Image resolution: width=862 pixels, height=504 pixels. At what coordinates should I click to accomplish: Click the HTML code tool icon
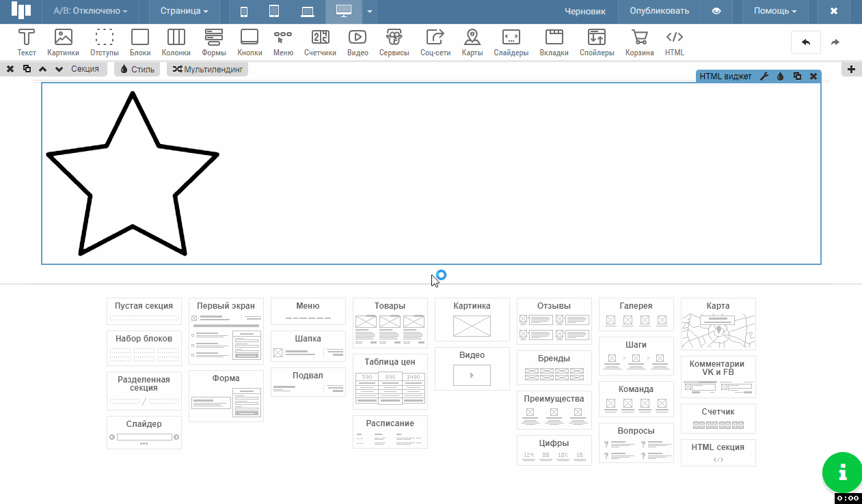click(674, 42)
